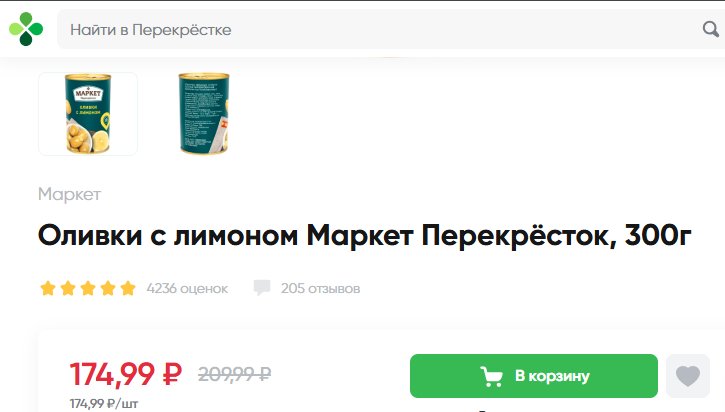Click the fourth rating star
This screenshot has height=412, width=725.
[108, 288]
